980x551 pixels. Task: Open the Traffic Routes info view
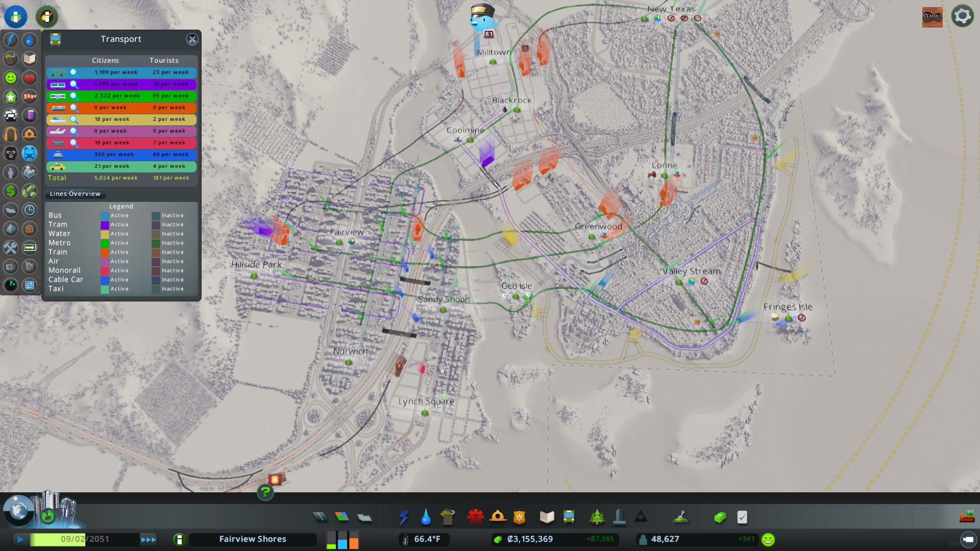click(x=30, y=285)
